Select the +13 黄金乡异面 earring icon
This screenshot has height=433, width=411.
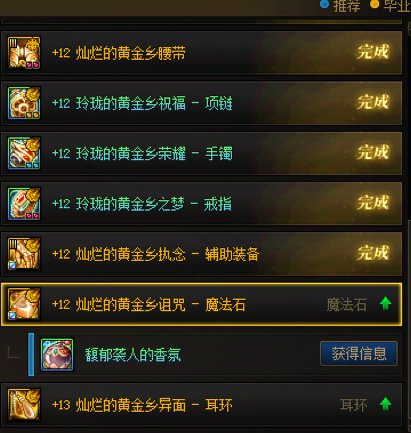24,405
